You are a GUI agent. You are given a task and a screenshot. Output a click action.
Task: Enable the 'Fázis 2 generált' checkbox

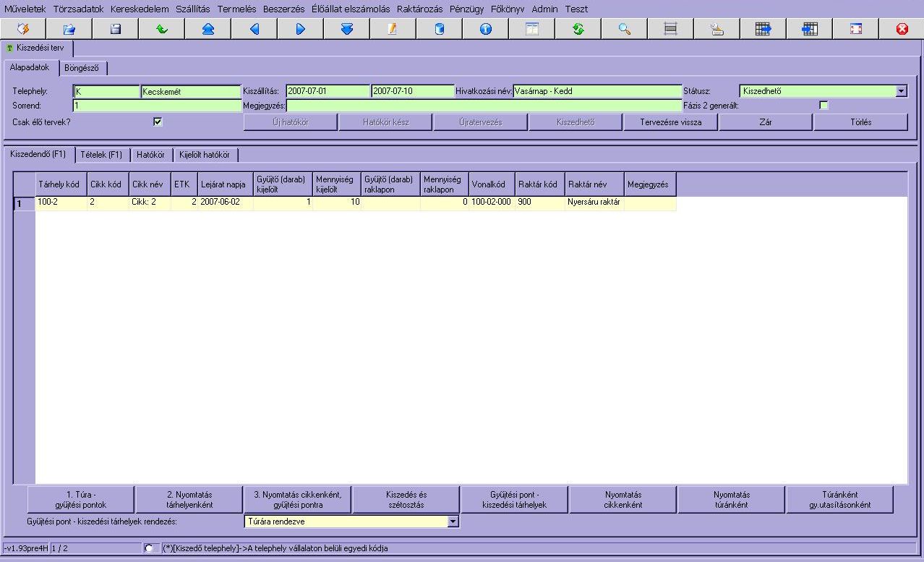point(823,106)
